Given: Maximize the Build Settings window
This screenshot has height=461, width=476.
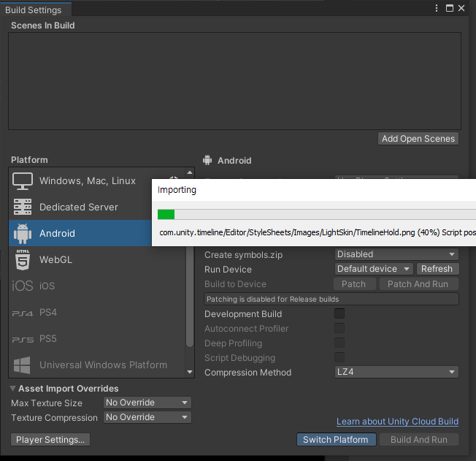Looking at the screenshot, I should pos(450,8).
